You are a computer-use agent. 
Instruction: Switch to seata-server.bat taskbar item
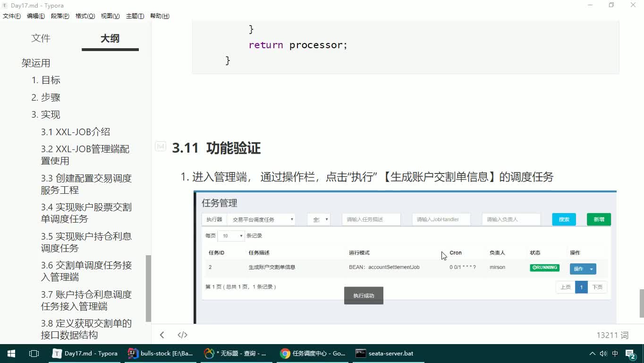point(388,354)
